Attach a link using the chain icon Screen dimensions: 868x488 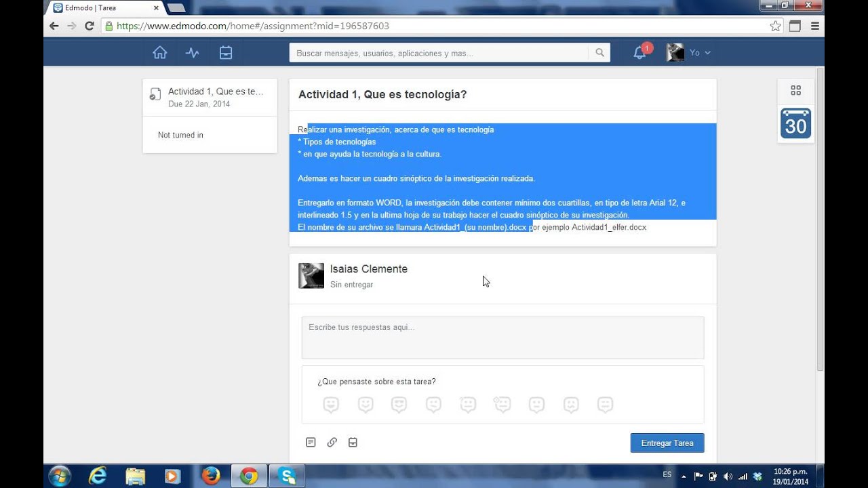[332, 443]
